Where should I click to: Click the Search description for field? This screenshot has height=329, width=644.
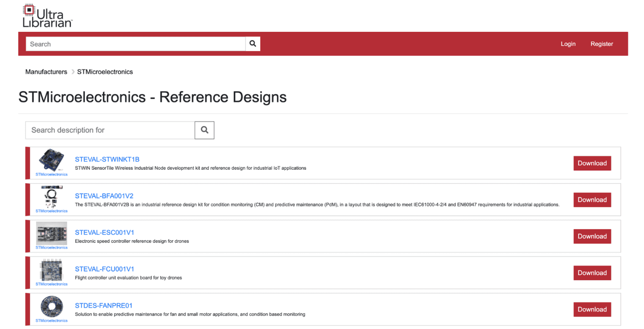point(109,130)
